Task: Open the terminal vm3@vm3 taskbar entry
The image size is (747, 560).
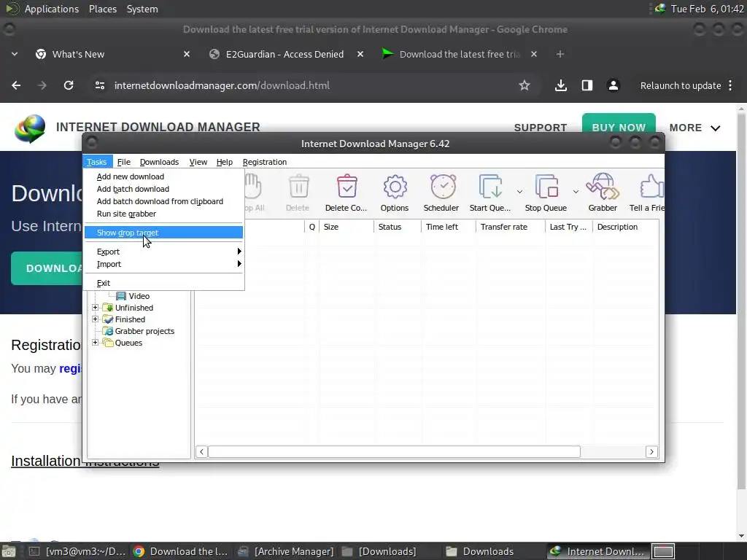Action: tap(78, 551)
